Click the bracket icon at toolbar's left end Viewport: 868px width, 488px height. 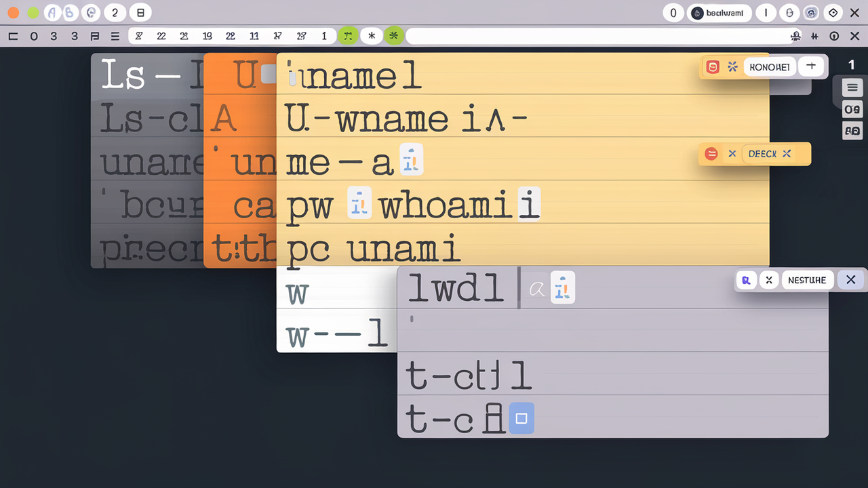click(13, 36)
